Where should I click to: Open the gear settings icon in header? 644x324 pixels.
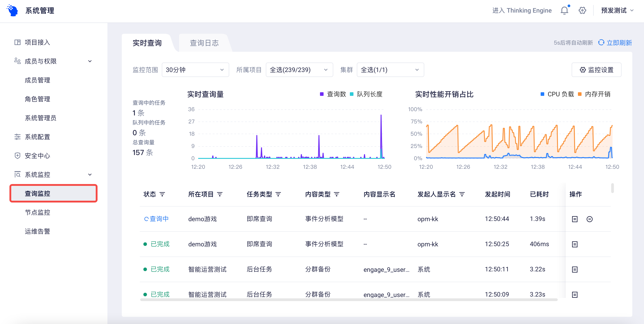(x=582, y=10)
